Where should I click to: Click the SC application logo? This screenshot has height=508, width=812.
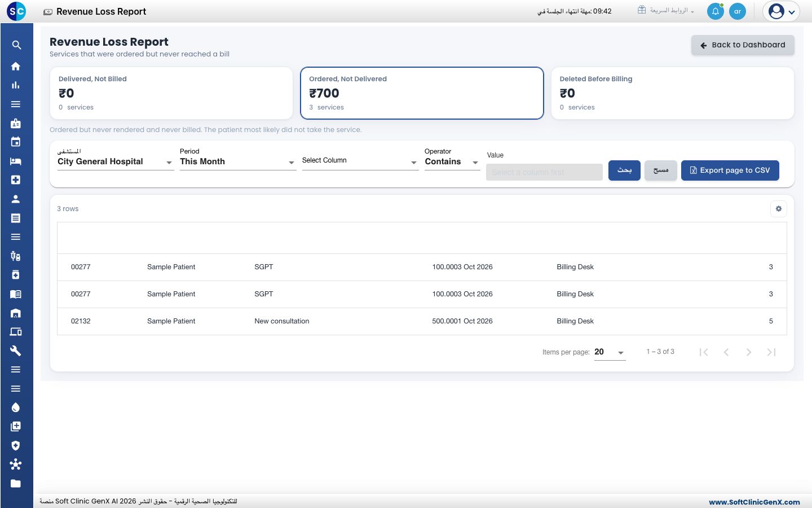coord(17,11)
